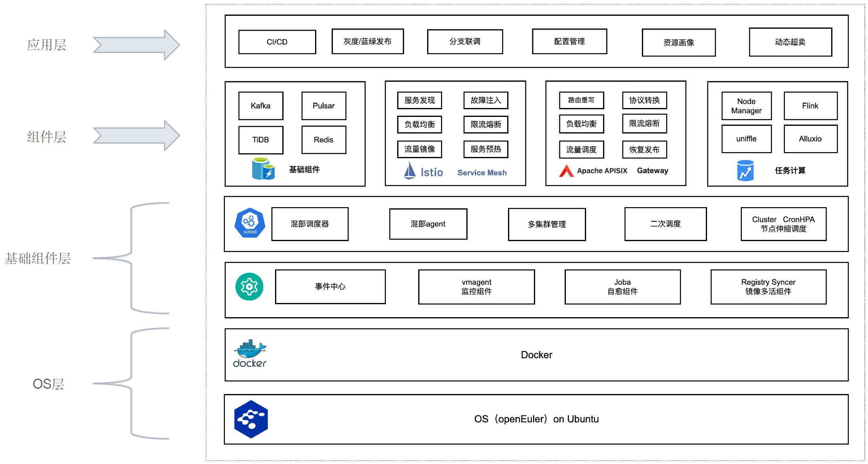Click the arrow next to 应用层
Screen dimensions: 868x464
pyautogui.click(x=136, y=45)
